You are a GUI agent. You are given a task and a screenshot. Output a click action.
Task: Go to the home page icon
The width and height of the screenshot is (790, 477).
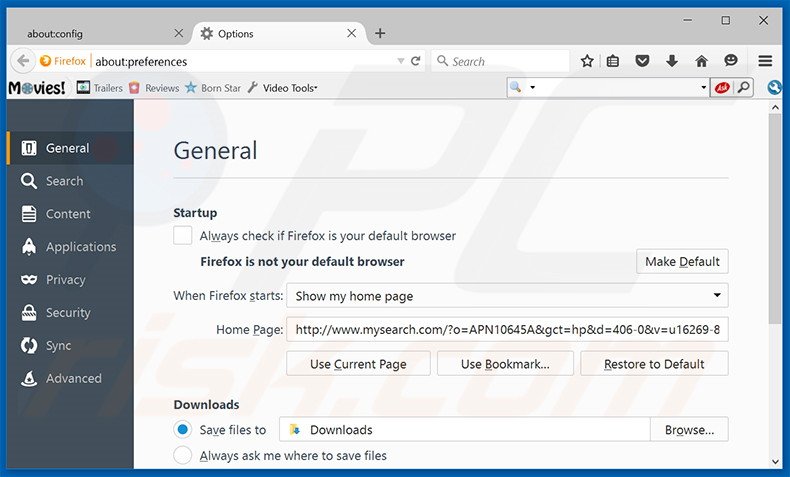(x=701, y=61)
